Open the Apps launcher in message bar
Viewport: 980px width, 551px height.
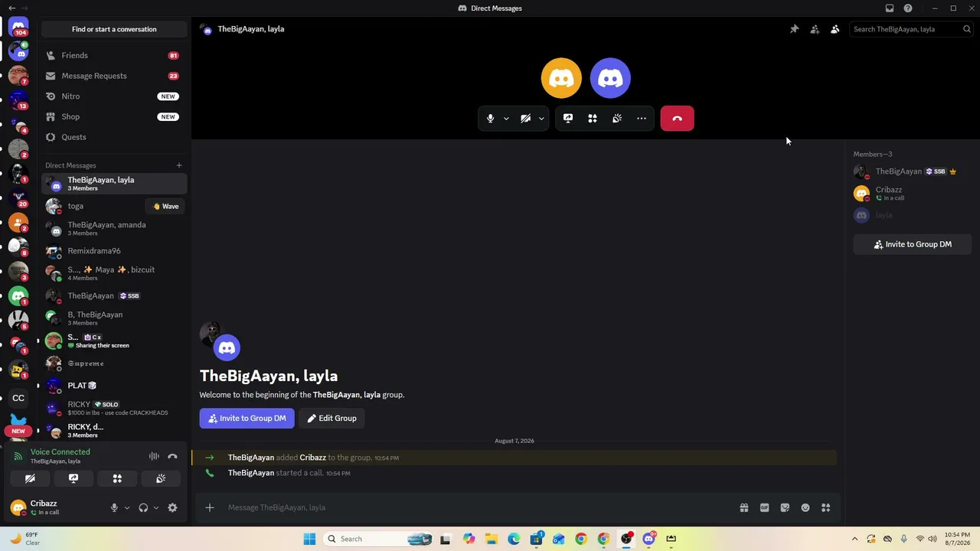coord(825,507)
